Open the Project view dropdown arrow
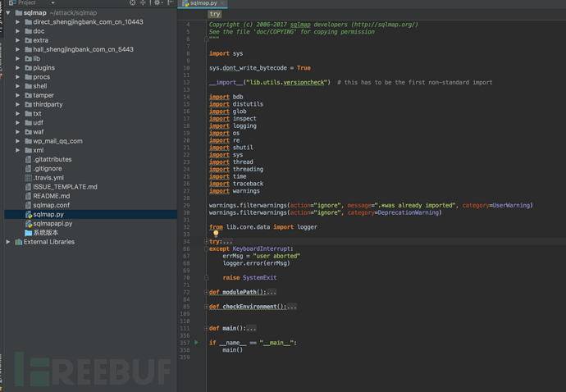 pyautogui.click(x=52, y=3)
